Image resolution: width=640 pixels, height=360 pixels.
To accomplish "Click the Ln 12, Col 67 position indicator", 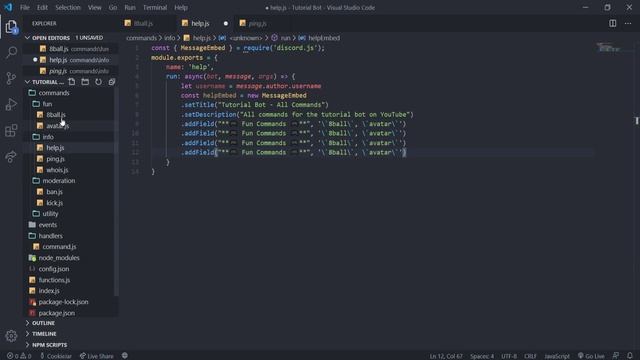I will tap(446, 356).
